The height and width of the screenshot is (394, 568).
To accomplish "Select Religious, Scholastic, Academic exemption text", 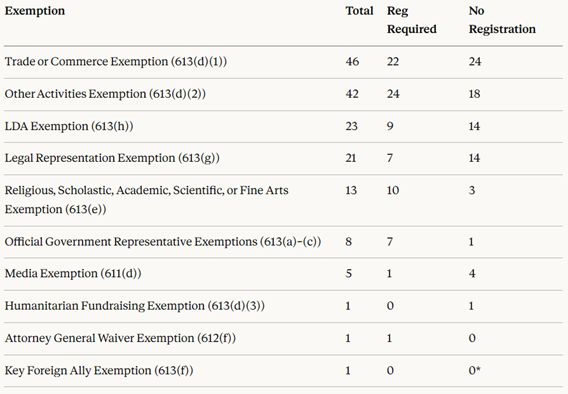I will [146, 200].
